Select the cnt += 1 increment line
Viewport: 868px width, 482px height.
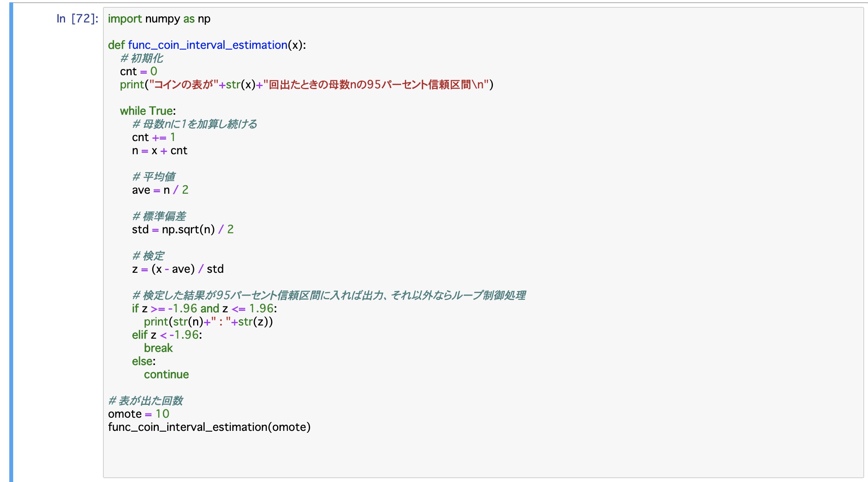(x=153, y=137)
